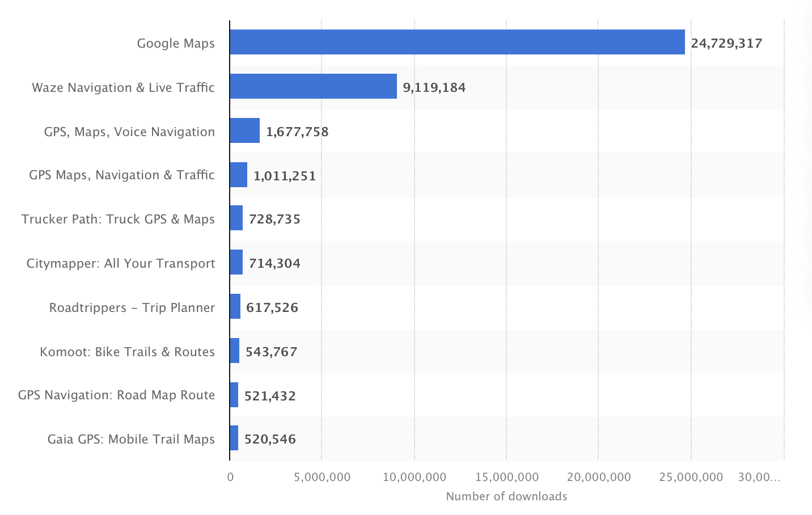Click the GPS Navigation: Road Map Route bar
The image size is (812, 515).
click(x=234, y=395)
